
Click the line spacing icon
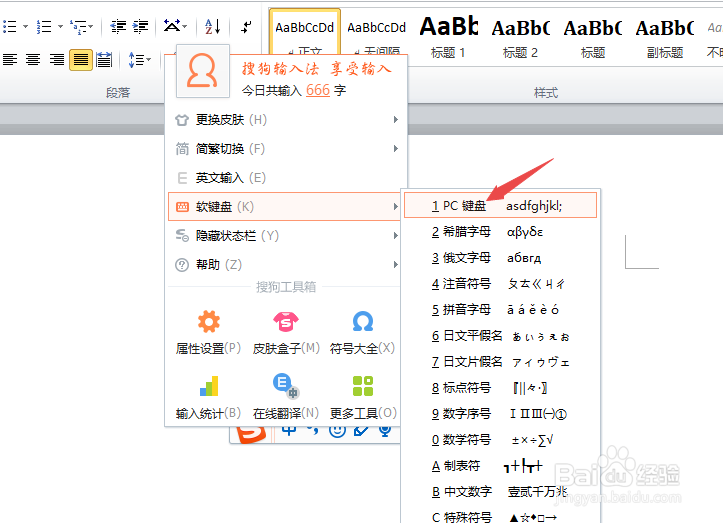136,59
